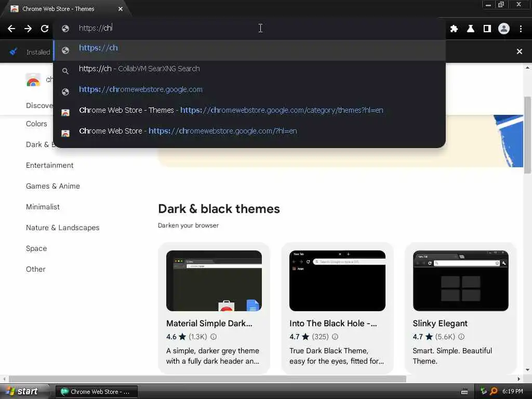Image resolution: width=532 pixels, height=399 pixels.
Task: Dismiss the Installed infobar with the X
Action: click(520, 51)
